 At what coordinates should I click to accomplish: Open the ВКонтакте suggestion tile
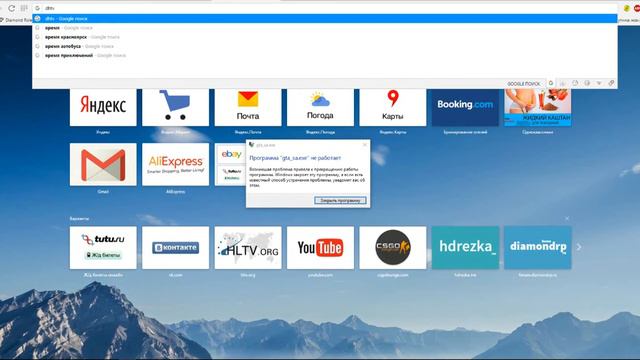click(x=175, y=248)
